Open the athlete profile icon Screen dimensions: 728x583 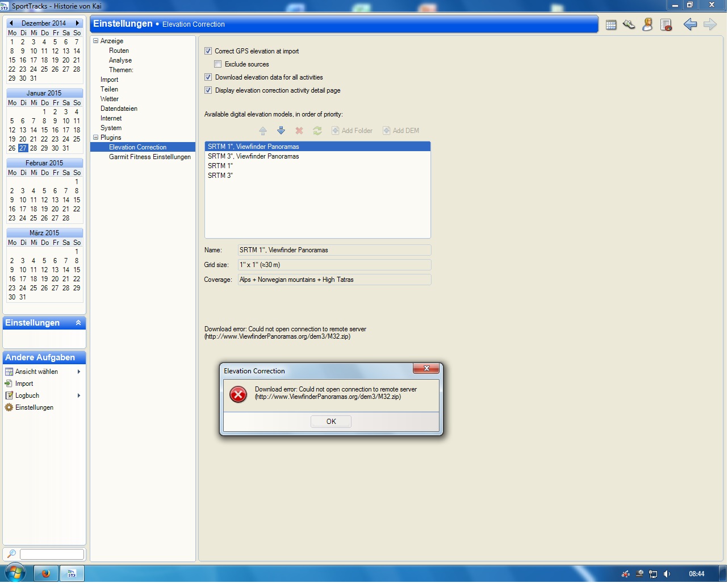[x=647, y=24]
